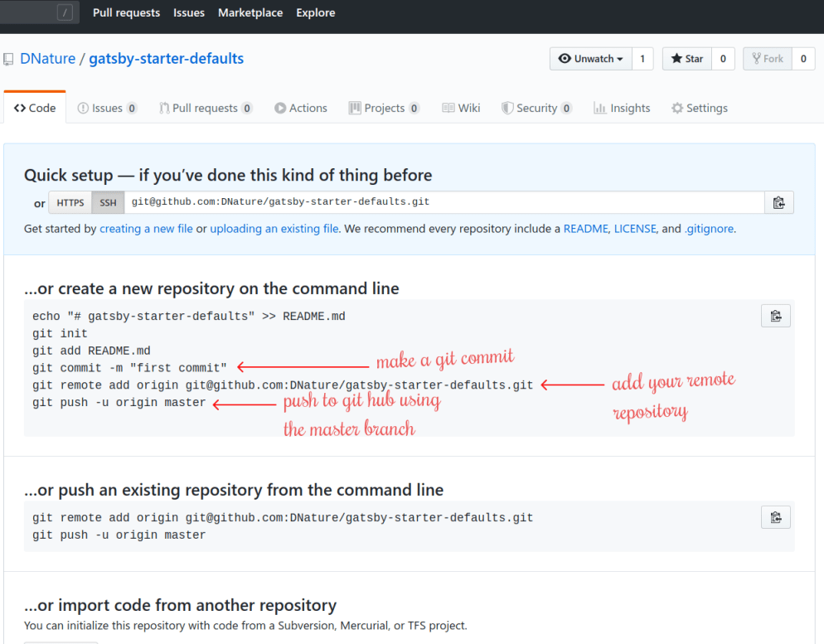Click the repository book icon beside DNature
The image size is (824, 644).
tap(8, 58)
